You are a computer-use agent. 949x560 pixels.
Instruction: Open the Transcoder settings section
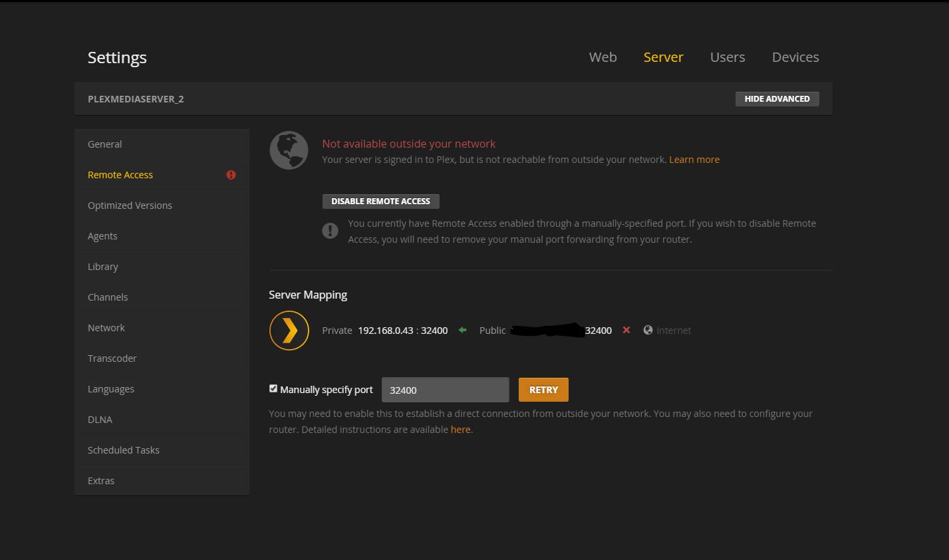point(162,358)
